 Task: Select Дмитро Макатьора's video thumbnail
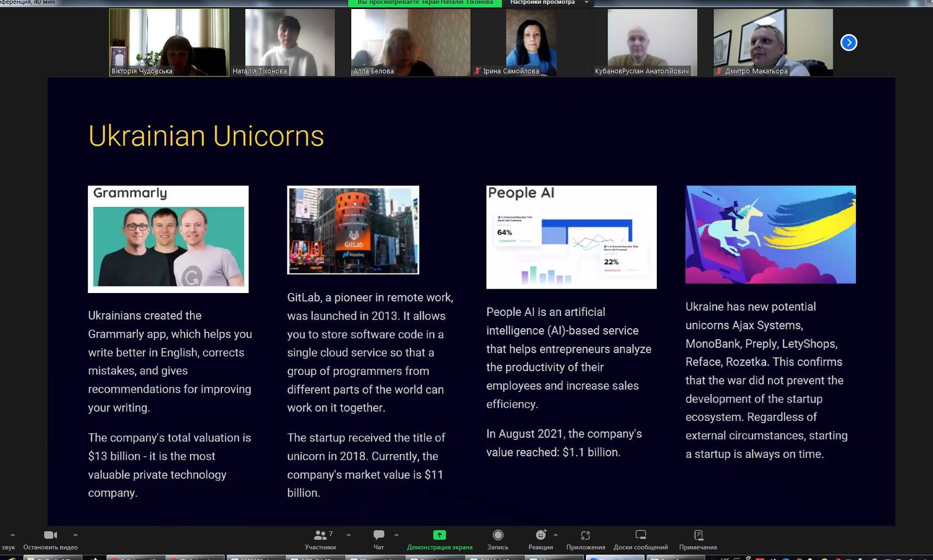pyautogui.click(x=773, y=43)
